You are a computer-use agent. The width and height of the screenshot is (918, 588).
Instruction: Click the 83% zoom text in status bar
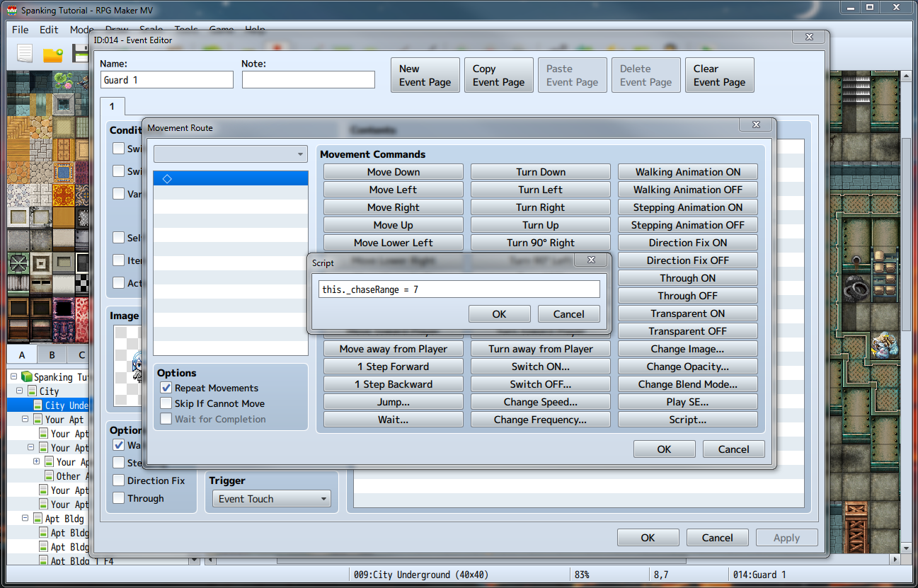point(581,575)
